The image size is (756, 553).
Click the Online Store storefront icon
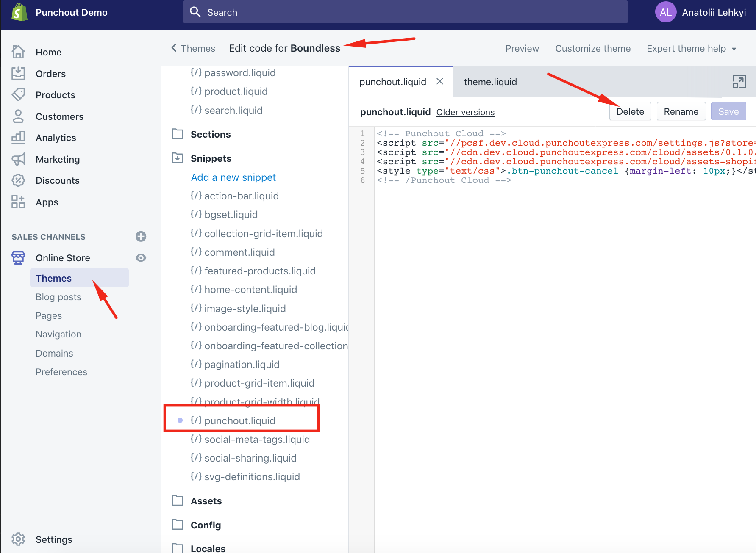point(18,257)
